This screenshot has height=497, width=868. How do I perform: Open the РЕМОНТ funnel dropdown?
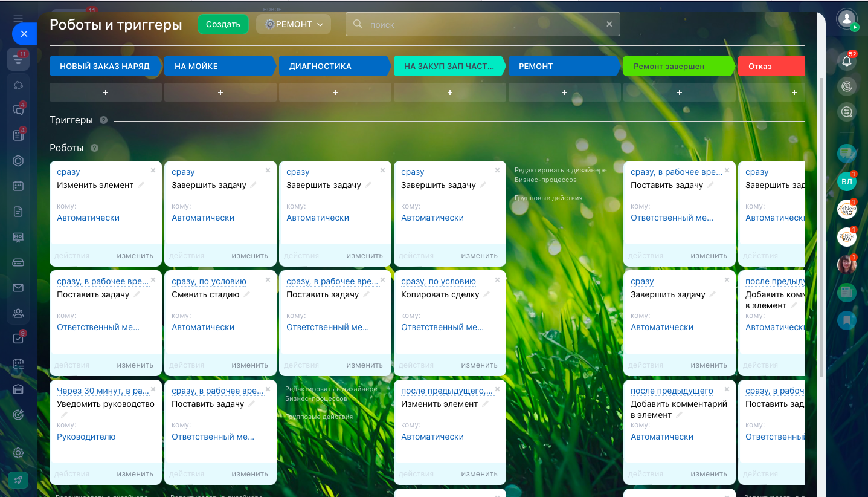294,24
